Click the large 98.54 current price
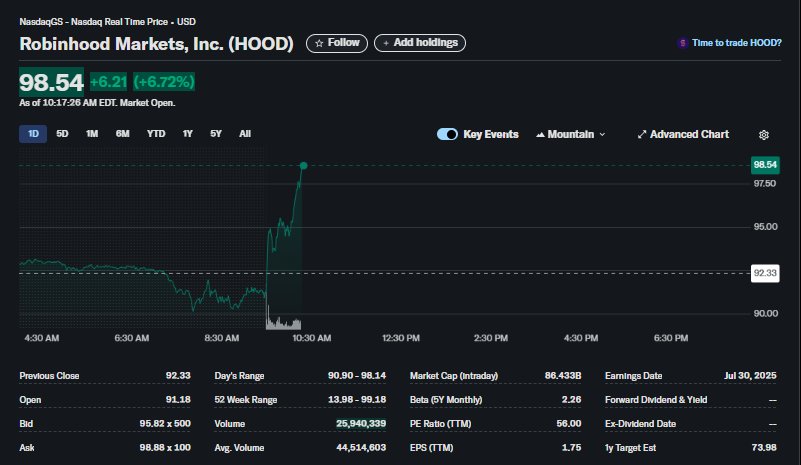The image size is (801, 465). (51, 82)
